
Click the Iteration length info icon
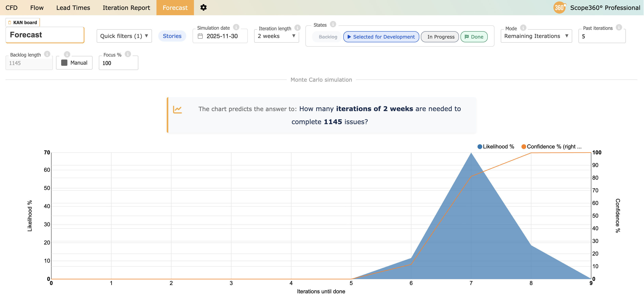297,27
